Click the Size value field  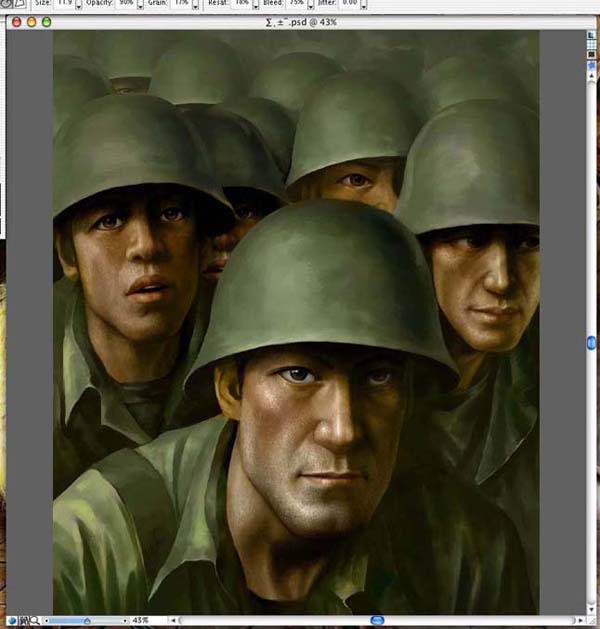pos(64,3)
